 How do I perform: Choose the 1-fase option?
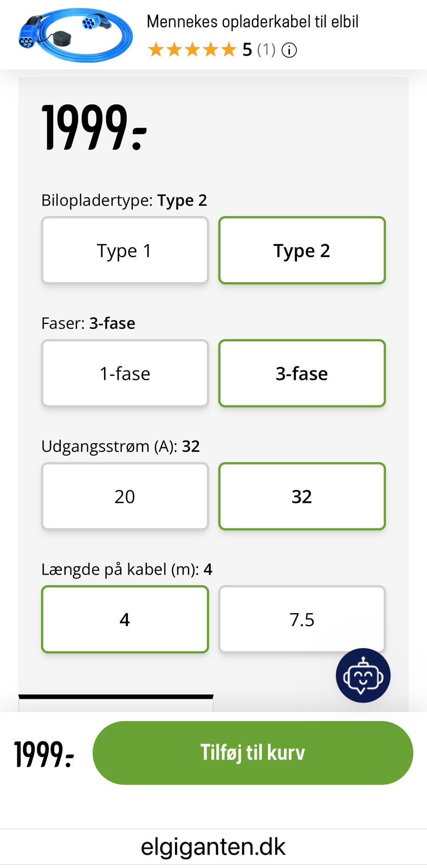point(125,373)
